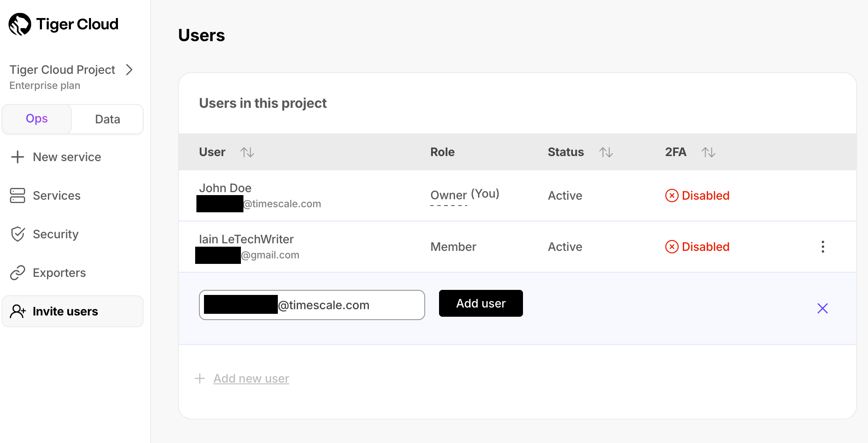Viewport: 868px width, 443px height.
Task: Click the Tiger Cloud Project name
Action: pyautogui.click(x=62, y=70)
